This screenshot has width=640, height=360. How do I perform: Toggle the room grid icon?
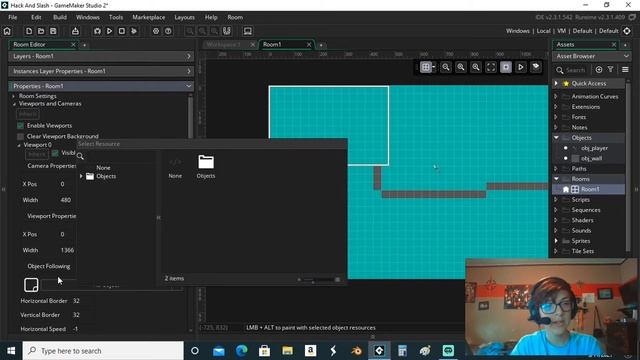pos(425,67)
